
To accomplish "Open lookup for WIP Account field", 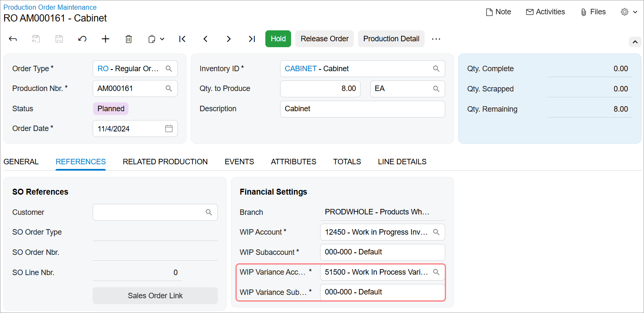I will click(x=436, y=232).
